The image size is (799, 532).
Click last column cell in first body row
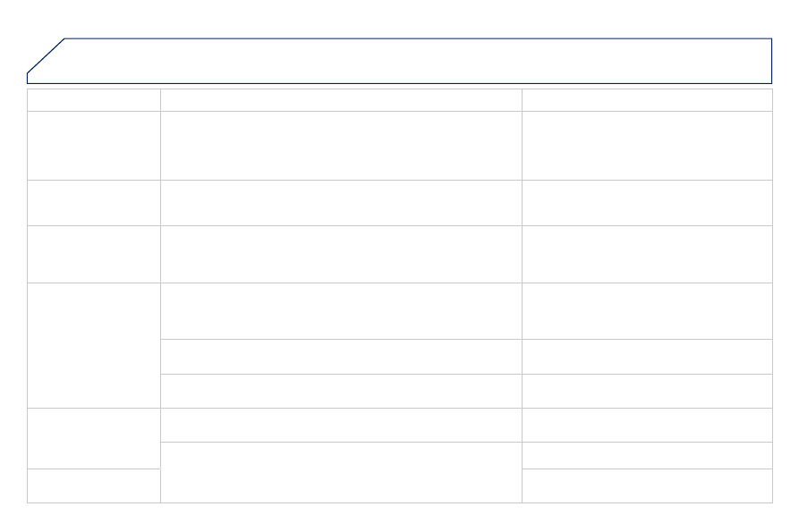tap(647, 146)
